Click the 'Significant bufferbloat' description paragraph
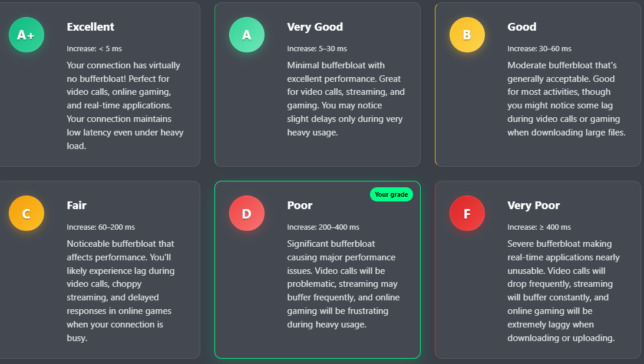 pyautogui.click(x=344, y=284)
